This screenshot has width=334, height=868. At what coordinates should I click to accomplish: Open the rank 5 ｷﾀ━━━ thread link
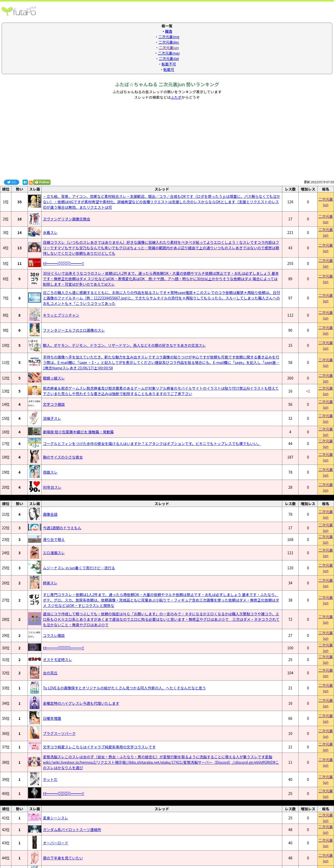63,264
